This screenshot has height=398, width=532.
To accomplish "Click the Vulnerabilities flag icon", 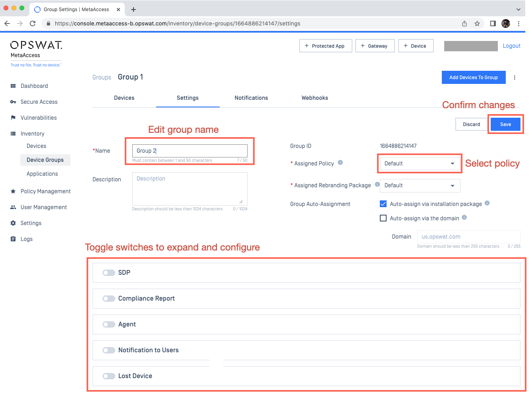I will coord(13,118).
